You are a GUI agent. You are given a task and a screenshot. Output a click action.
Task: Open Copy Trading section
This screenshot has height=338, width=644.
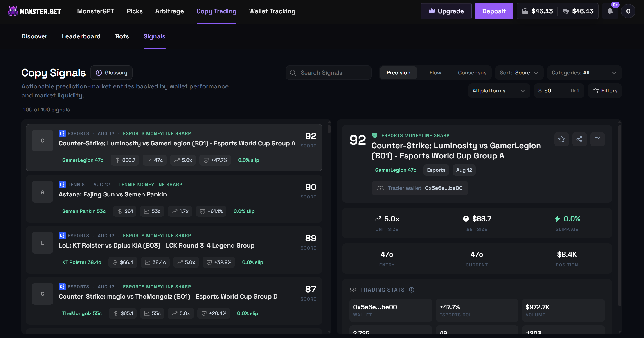coord(216,11)
